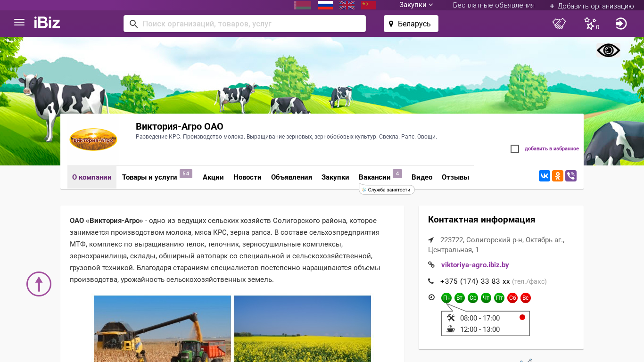Switch language using the British flag

(x=347, y=5)
